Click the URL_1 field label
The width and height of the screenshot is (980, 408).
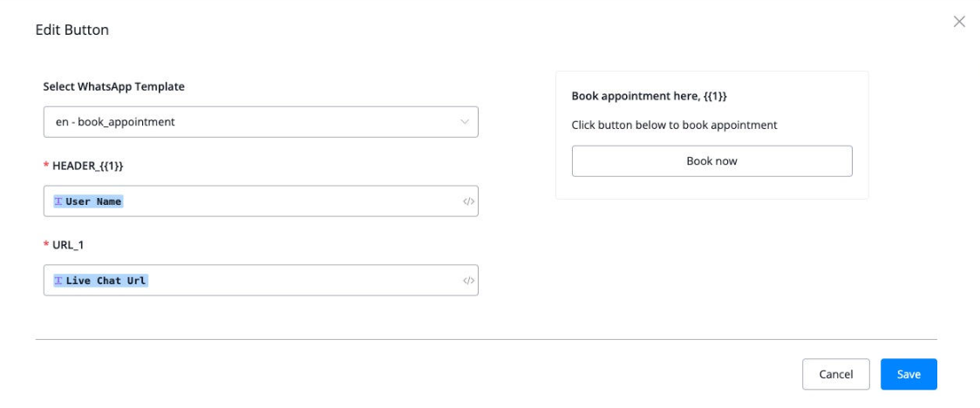tap(69, 245)
